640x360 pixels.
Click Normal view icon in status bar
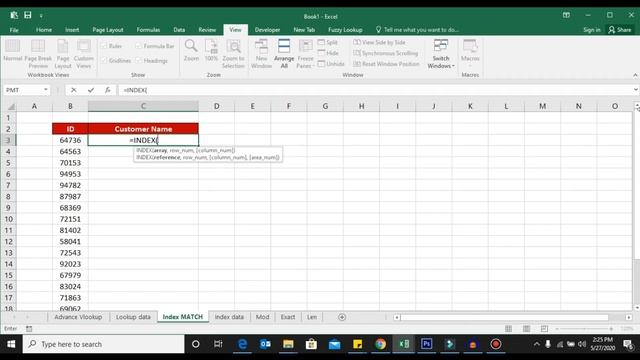click(x=509, y=329)
